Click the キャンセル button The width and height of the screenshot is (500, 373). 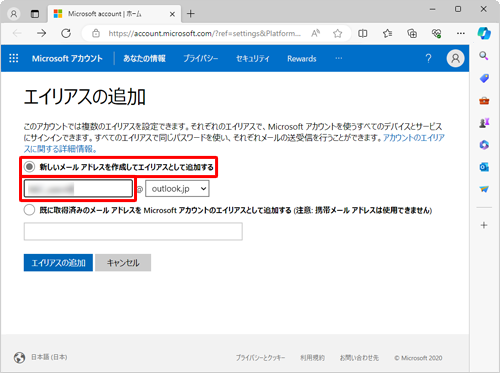pos(123,263)
